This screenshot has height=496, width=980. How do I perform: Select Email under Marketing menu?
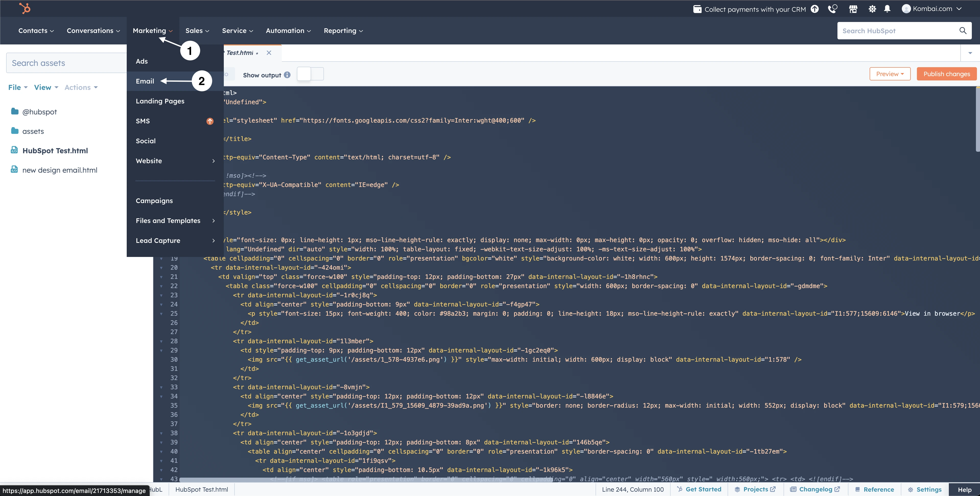click(x=144, y=81)
